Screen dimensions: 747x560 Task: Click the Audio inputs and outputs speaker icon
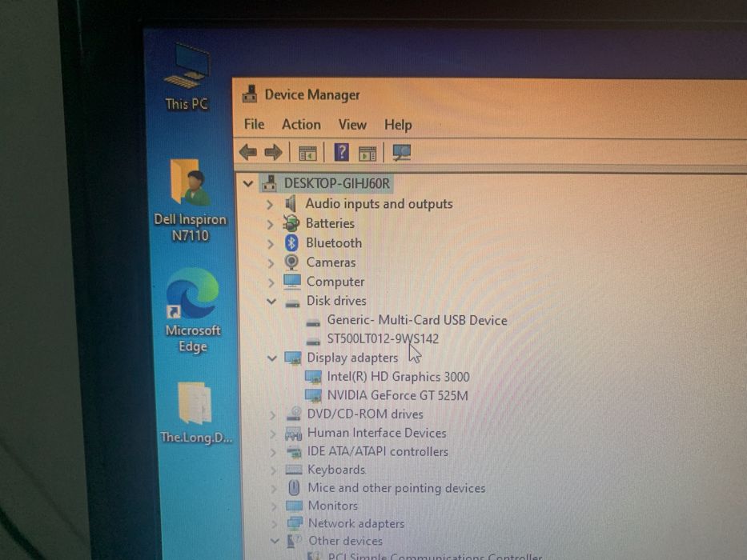[290, 204]
